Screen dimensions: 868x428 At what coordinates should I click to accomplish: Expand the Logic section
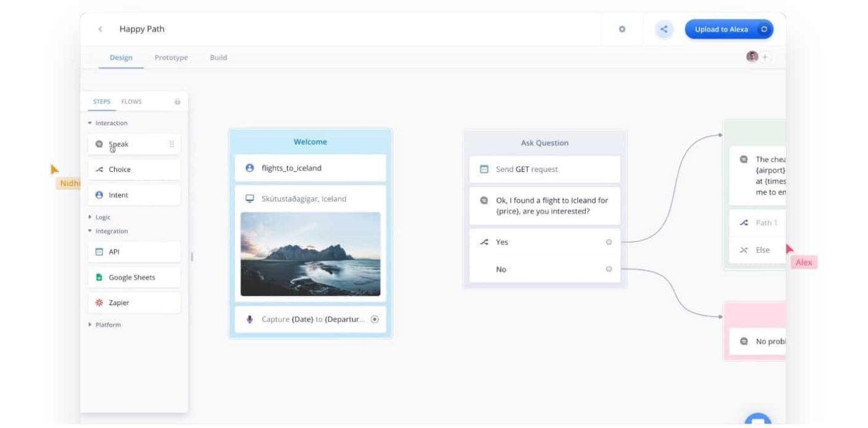(91, 217)
